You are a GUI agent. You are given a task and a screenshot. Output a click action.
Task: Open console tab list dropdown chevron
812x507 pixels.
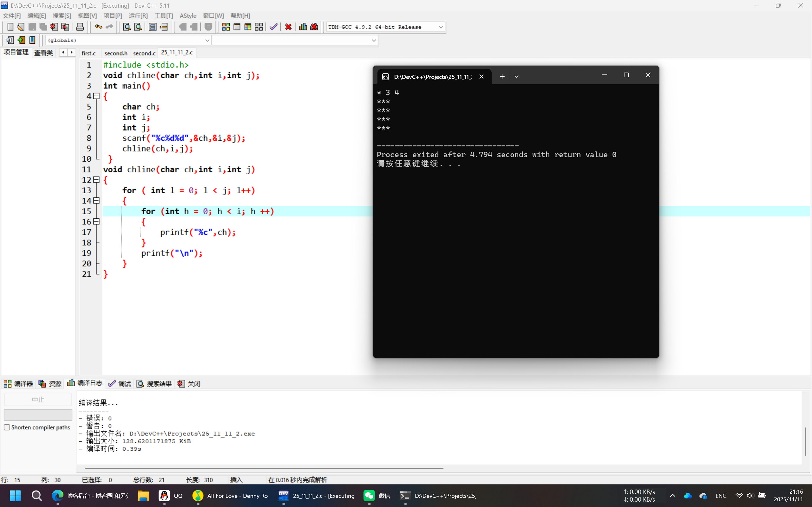517,77
